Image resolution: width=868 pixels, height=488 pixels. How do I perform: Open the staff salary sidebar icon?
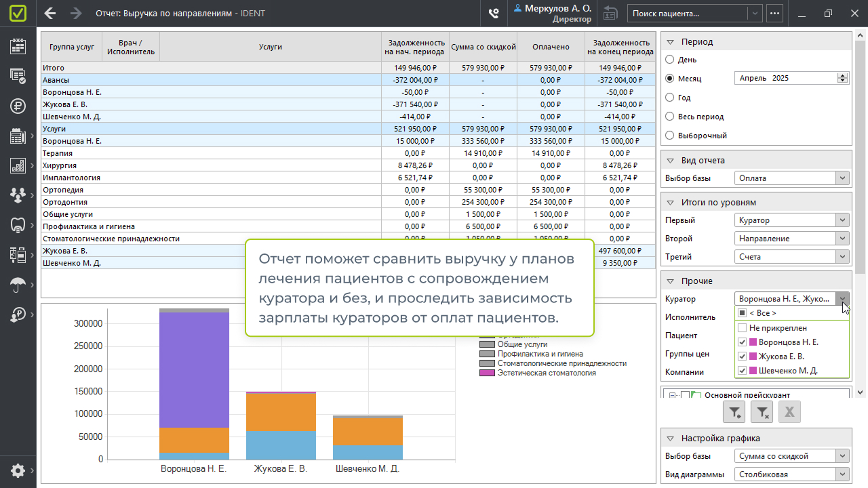coord(18,314)
